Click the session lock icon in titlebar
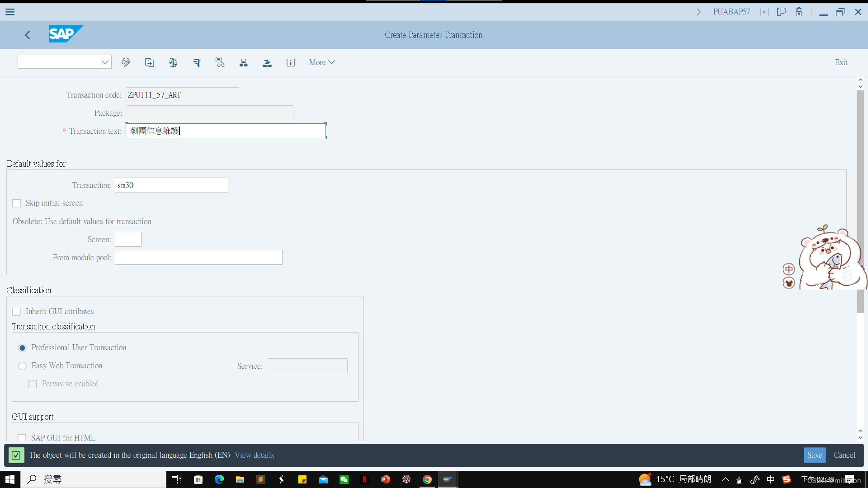Screen dimensions: 868x488 click(x=798, y=12)
